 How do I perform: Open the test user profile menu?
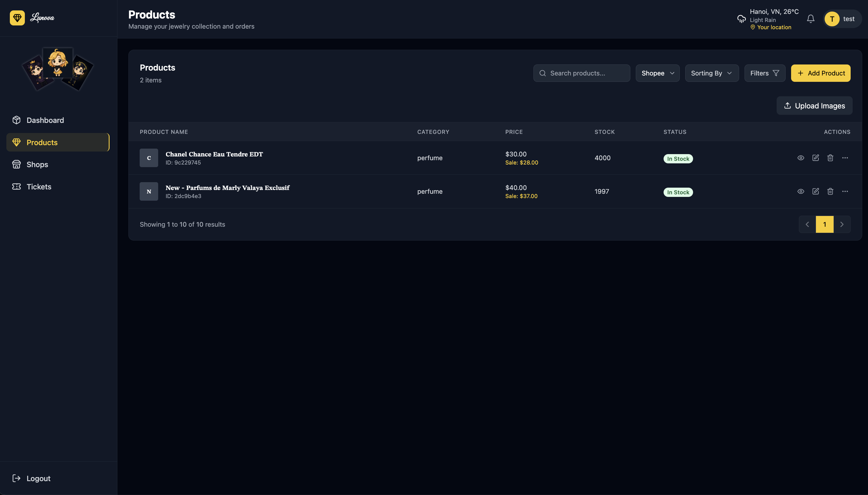tap(842, 19)
